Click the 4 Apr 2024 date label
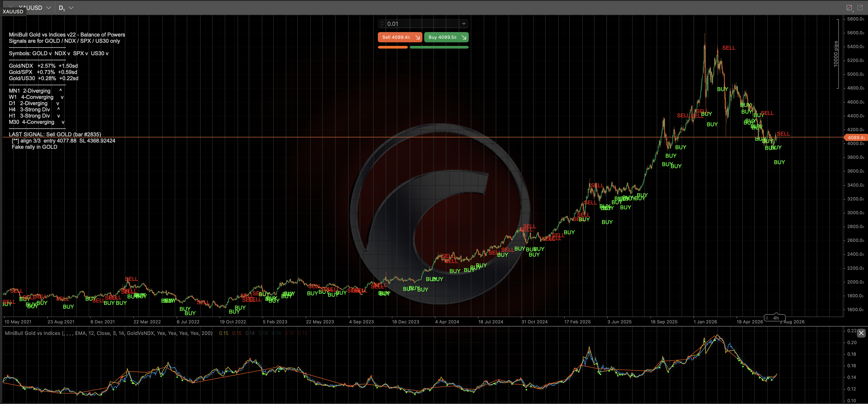Screen dimensions: 868x404 pos(447,322)
